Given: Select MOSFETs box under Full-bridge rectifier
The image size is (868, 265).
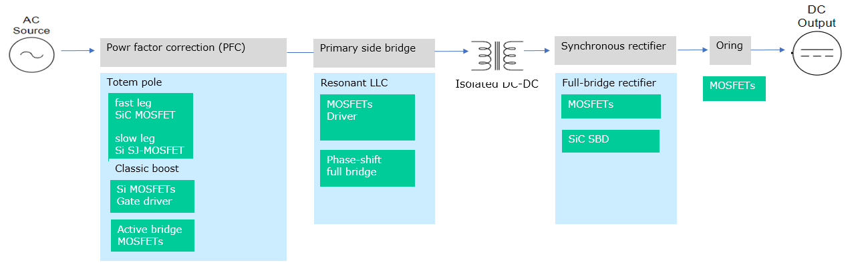Looking at the screenshot, I should click(x=611, y=106).
